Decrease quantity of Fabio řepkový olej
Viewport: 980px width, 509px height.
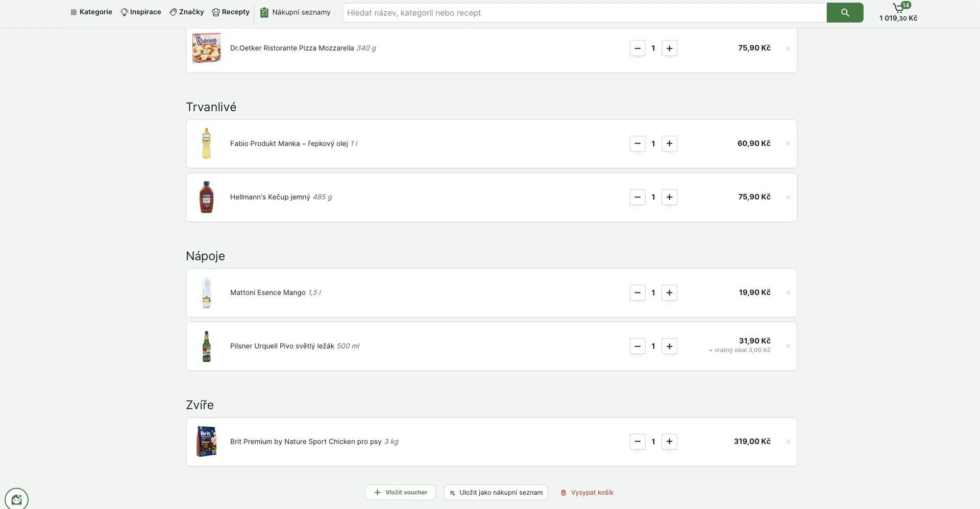[x=638, y=144]
